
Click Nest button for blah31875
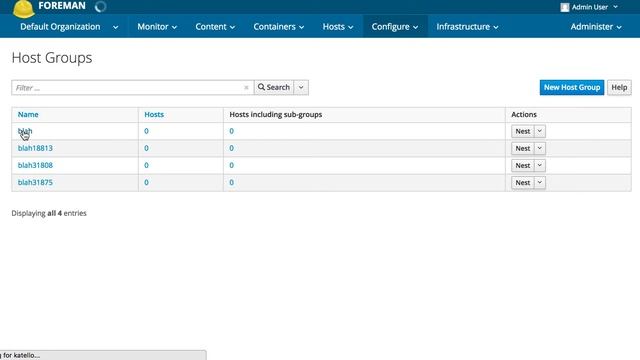tap(522, 182)
